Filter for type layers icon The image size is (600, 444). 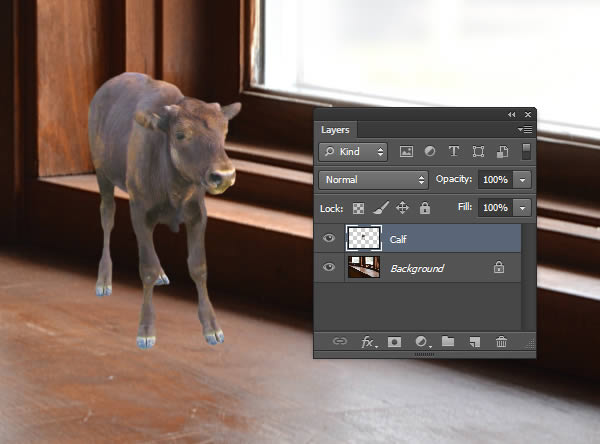pyautogui.click(x=454, y=152)
